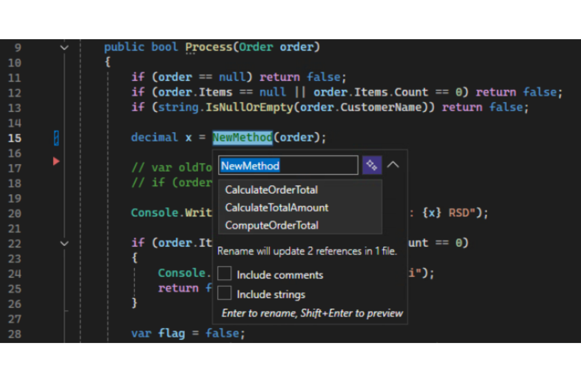Pick the ComputeOrderTotal suggestion
Screen dimensions: 581x392
272,225
